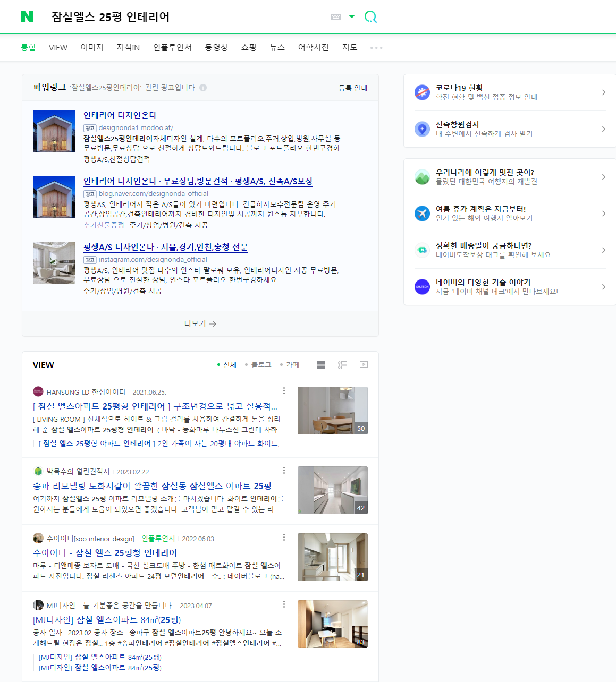
Task: Click the green Naver N logo
Action: [27, 16]
